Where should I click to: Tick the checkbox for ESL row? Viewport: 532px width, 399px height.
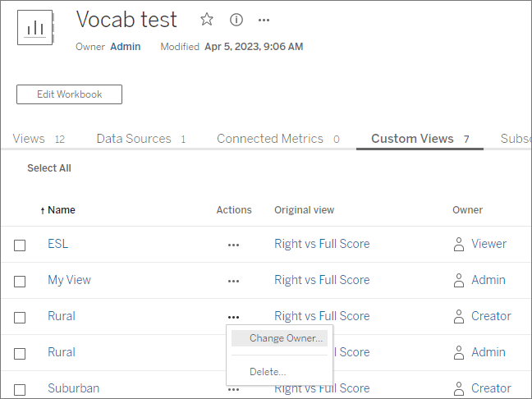click(x=20, y=245)
